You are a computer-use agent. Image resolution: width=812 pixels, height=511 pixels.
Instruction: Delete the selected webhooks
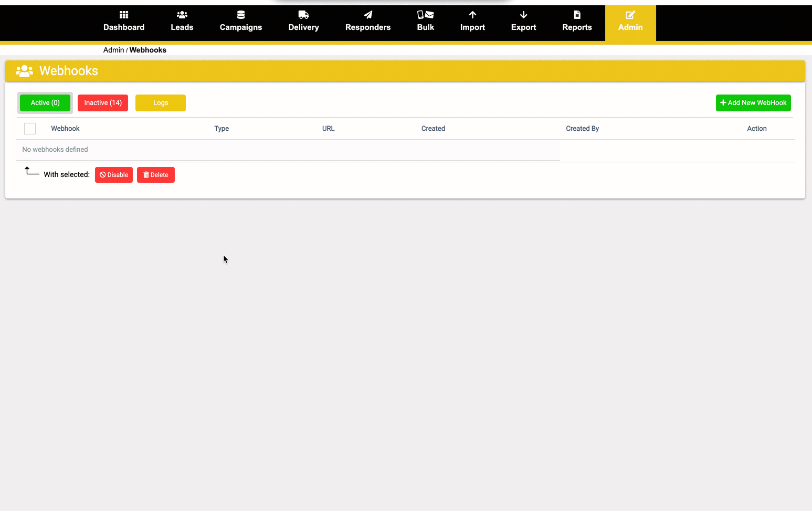pos(156,175)
